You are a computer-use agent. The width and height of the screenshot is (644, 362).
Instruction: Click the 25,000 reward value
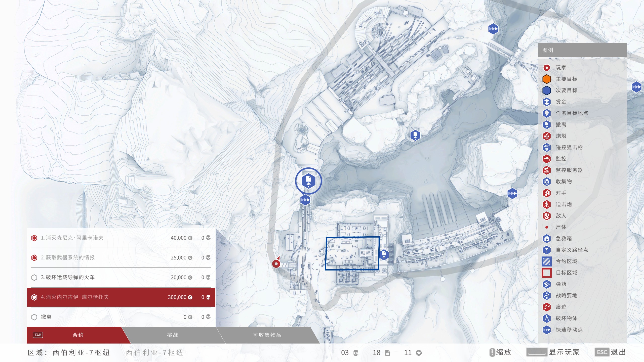(x=179, y=258)
